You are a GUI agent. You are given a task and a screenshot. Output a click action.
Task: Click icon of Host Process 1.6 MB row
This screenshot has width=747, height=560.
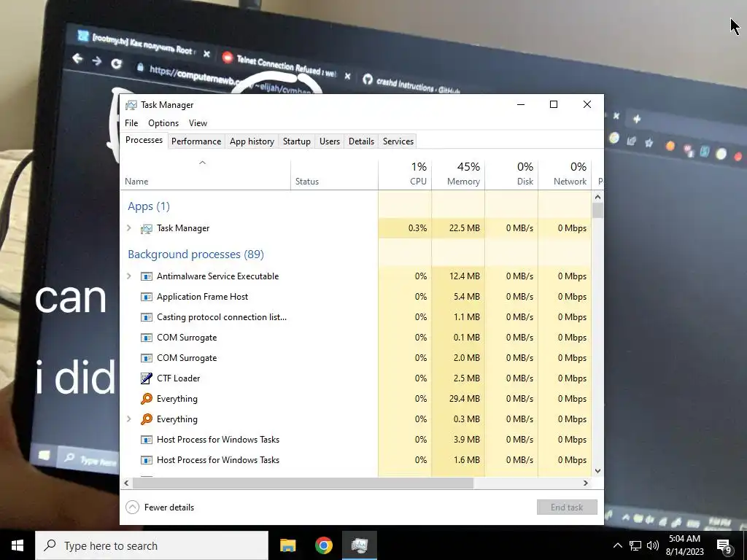click(146, 460)
